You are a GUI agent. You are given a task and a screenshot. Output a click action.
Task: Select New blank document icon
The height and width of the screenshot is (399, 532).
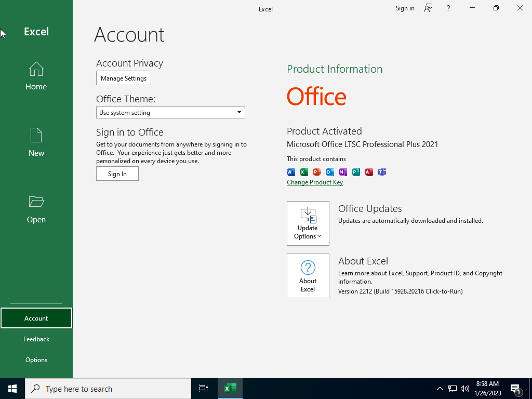tap(36, 136)
